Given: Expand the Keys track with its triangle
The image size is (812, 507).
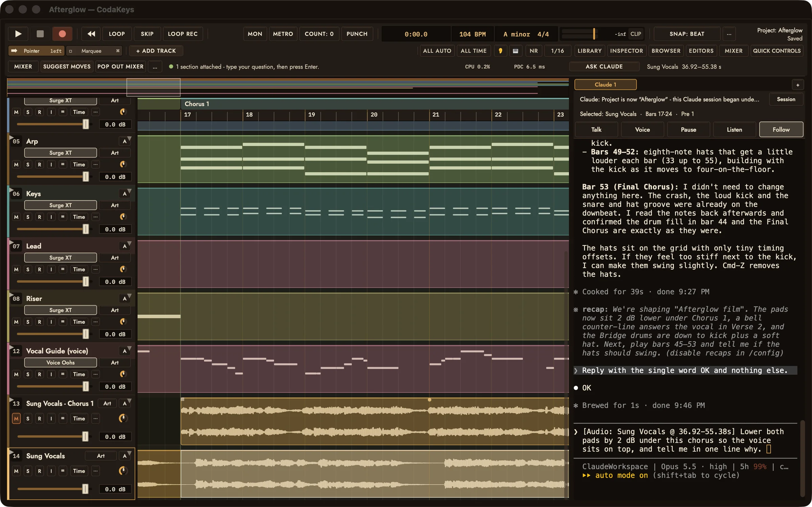Looking at the screenshot, I should click(x=11, y=190).
